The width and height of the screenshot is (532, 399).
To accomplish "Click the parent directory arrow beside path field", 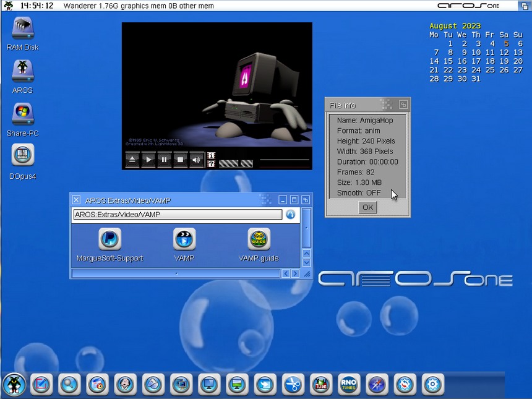I will [x=291, y=215].
